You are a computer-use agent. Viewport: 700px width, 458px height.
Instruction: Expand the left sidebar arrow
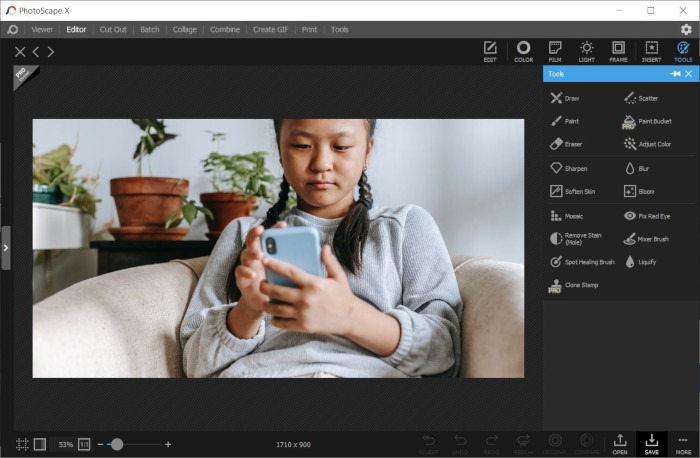tap(6, 248)
